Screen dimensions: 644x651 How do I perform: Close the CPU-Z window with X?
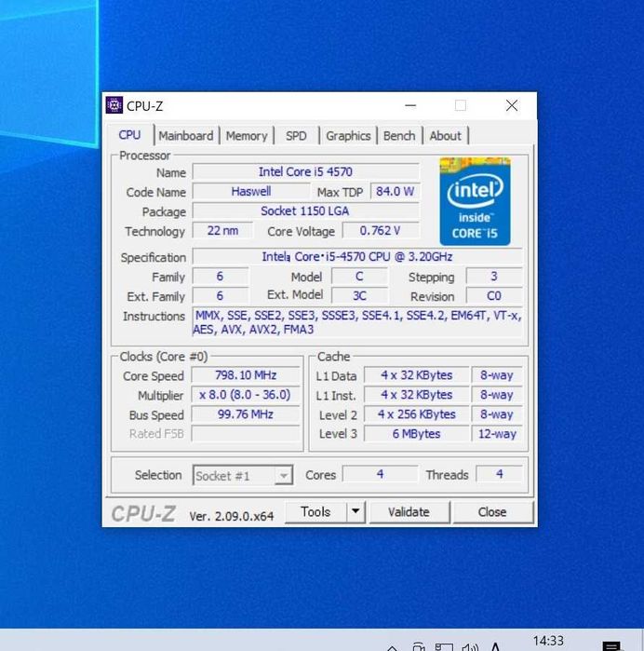pyautogui.click(x=512, y=105)
